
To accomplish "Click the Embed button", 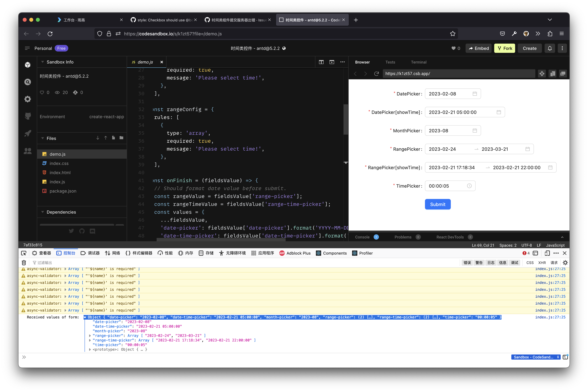I will [479, 48].
